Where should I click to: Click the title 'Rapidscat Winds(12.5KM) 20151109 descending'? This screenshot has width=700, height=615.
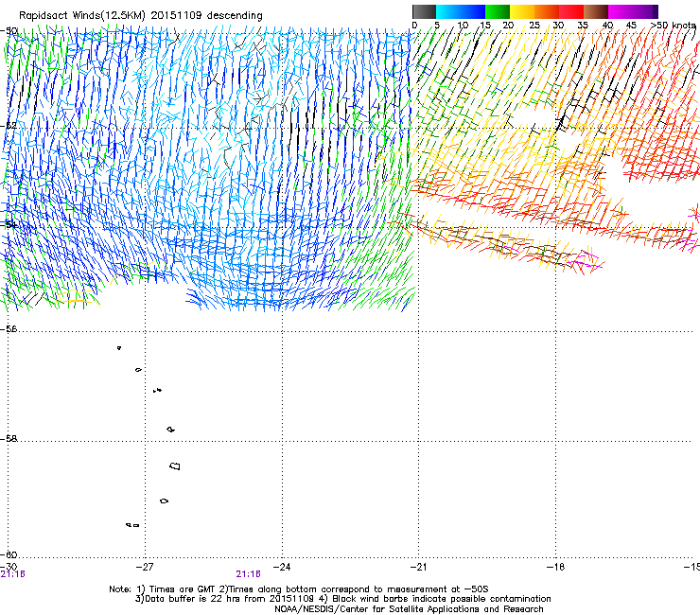click(x=141, y=15)
